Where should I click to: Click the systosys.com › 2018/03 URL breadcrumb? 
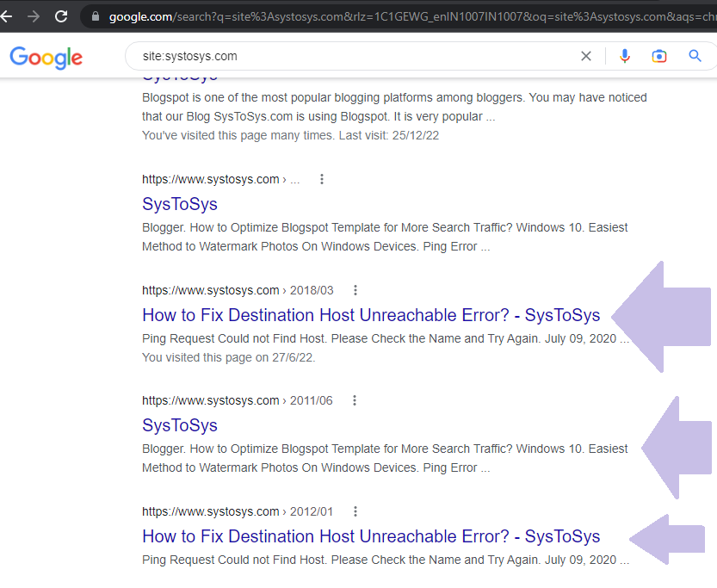pyautogui.click(x=238, y=290)
